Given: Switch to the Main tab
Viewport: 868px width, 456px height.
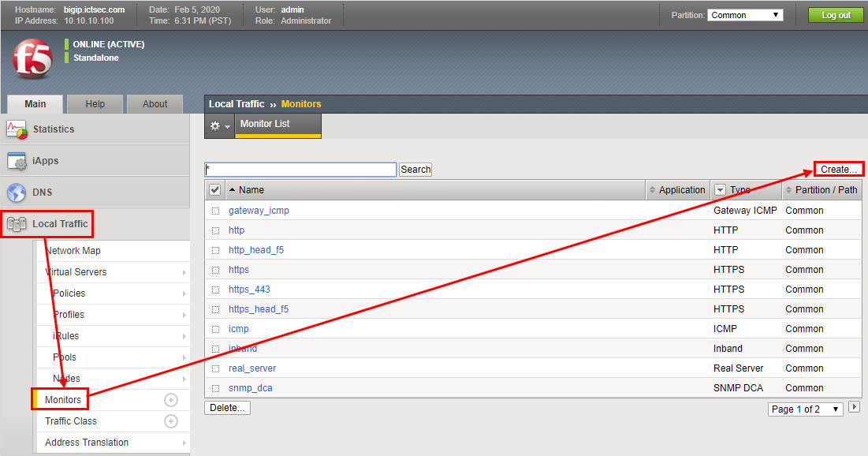Looking at the screenshot, I should [x=35, y=104].
